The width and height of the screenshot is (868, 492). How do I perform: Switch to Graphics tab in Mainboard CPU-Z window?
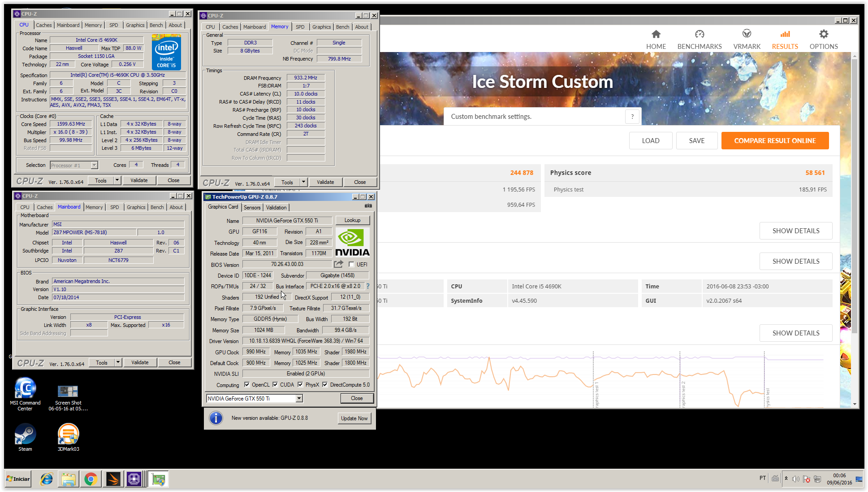(136, 207)
